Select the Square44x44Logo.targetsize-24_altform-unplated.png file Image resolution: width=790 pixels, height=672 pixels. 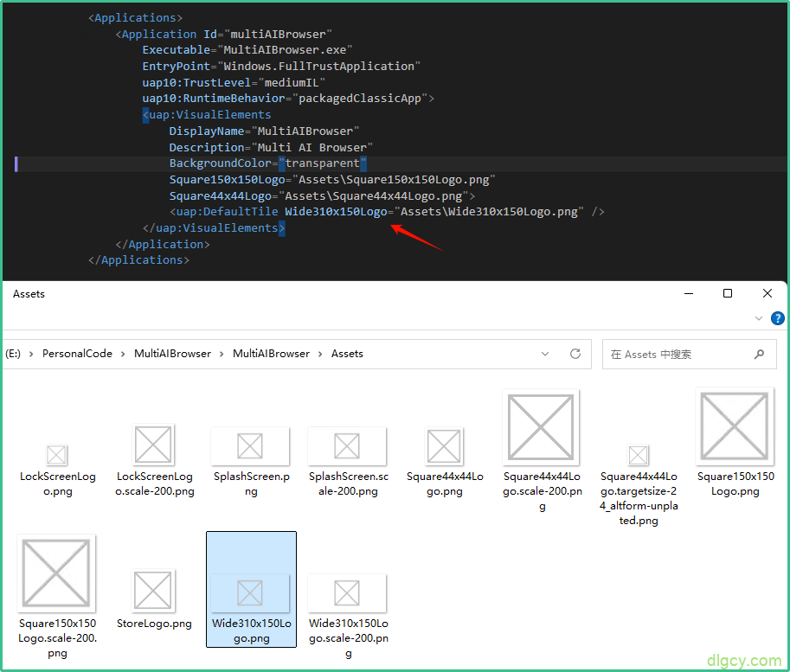click(x=639, y=455)
